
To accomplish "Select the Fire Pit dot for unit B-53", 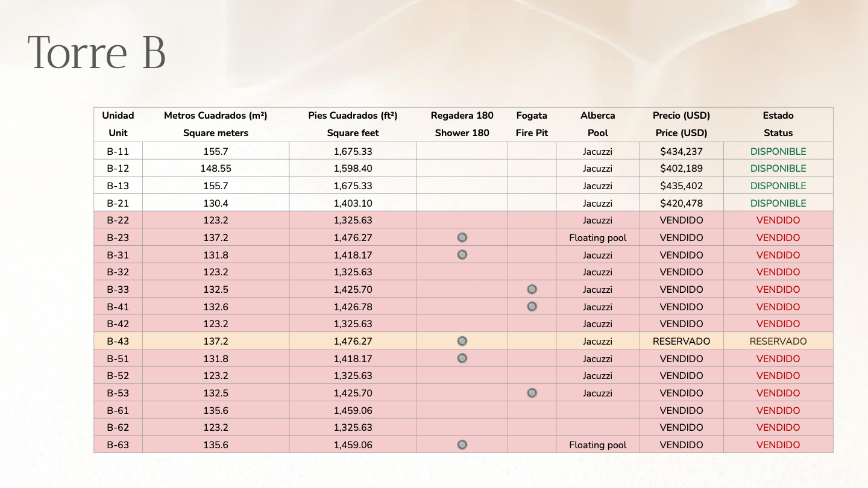I will click(x=532, y=393).
